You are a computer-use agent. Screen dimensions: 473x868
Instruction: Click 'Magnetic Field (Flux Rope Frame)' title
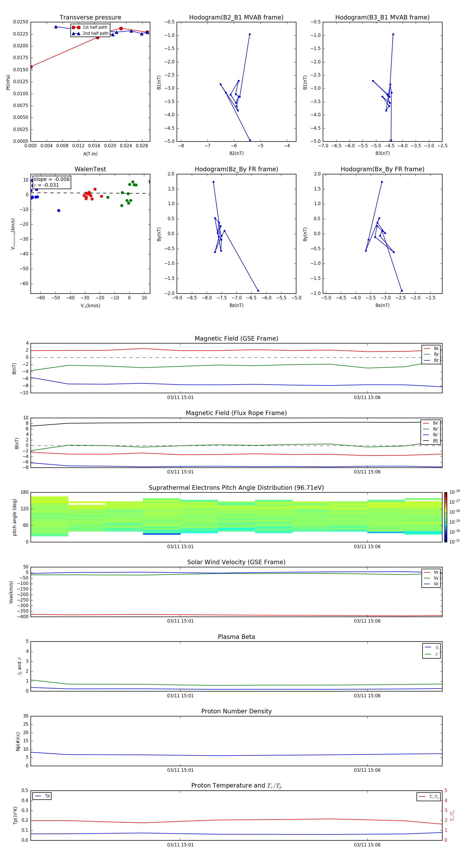[x=236, y=413]
